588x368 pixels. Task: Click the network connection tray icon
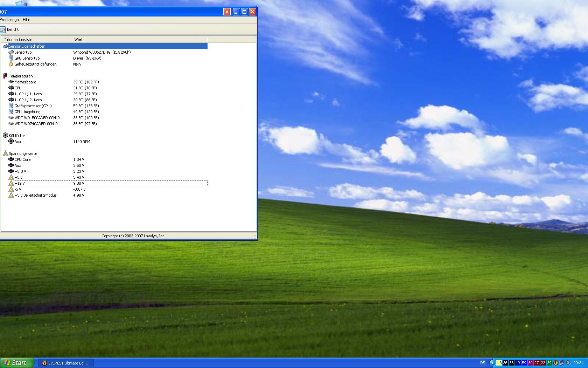click(562, 363)
